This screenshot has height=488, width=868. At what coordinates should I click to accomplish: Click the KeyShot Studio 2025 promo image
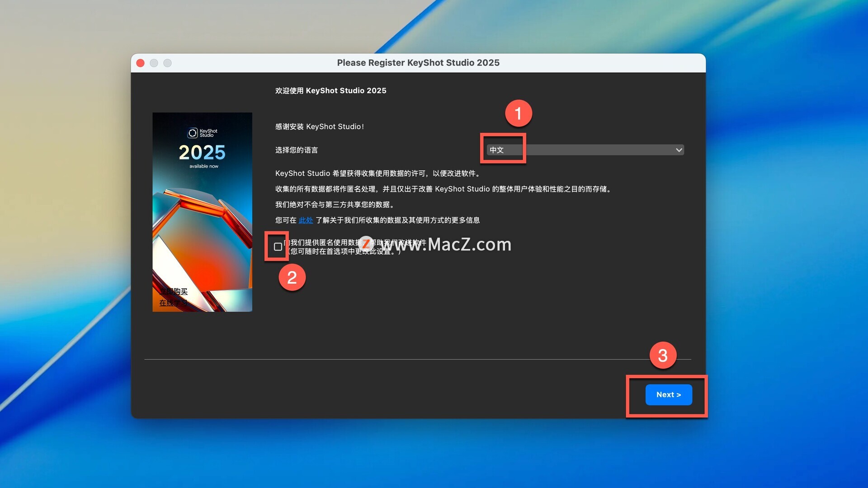[202, 212]
